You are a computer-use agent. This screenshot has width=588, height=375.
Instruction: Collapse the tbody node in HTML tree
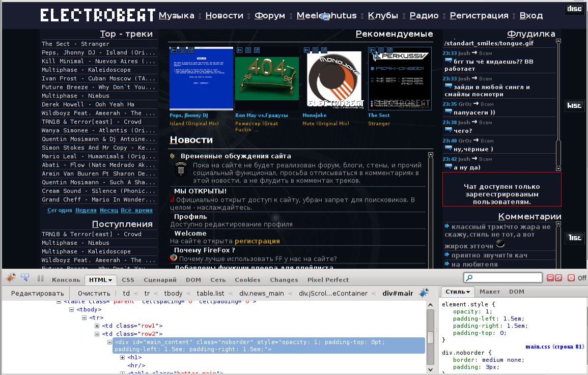tap(72, 309)
